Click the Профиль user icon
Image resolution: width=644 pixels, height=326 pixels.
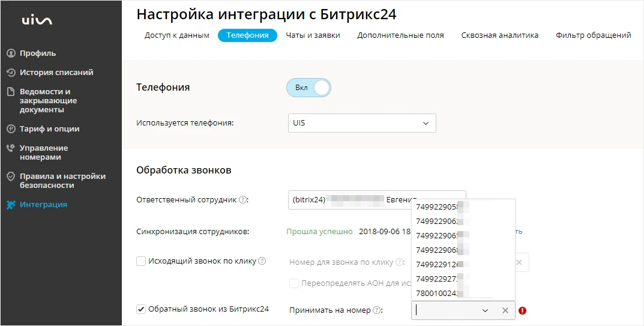pos(11,53)
